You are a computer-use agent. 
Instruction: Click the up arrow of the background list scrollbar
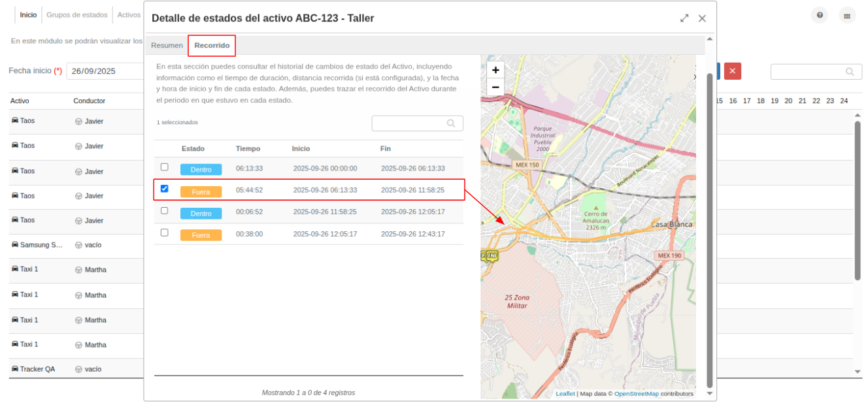858,115
